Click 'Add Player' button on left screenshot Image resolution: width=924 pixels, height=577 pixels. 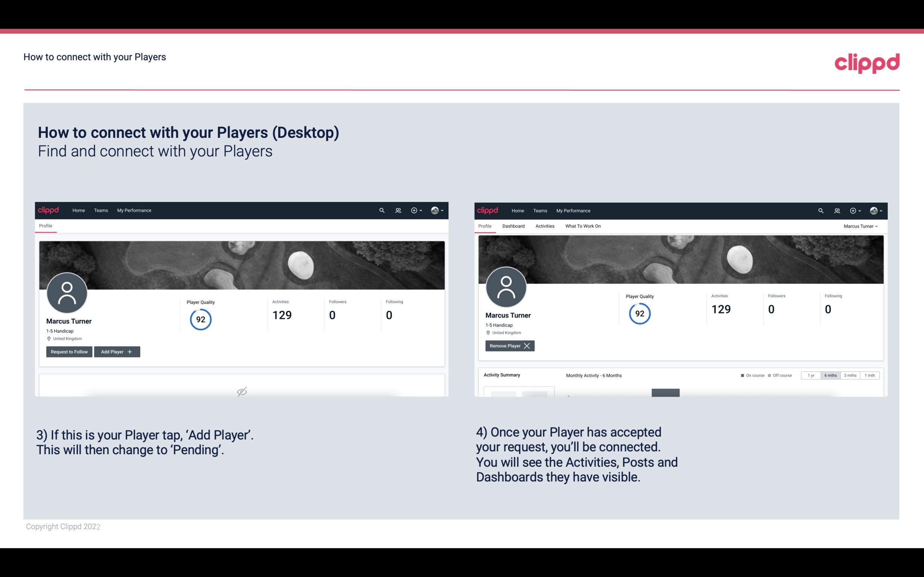116,351
